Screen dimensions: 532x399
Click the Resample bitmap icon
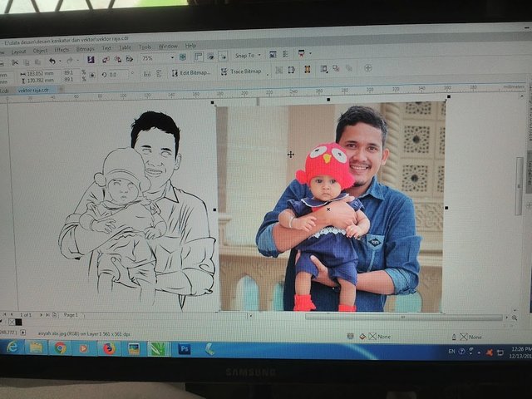pos(279,70)
